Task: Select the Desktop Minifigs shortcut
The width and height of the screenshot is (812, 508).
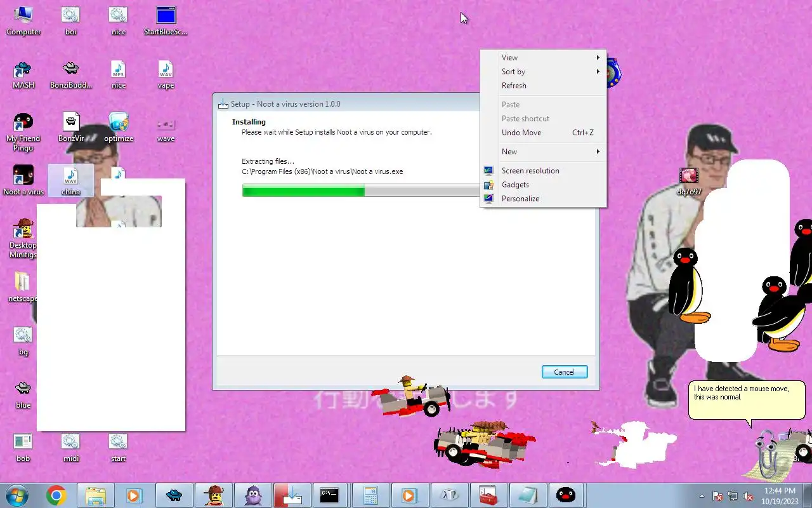Action: 23,239
